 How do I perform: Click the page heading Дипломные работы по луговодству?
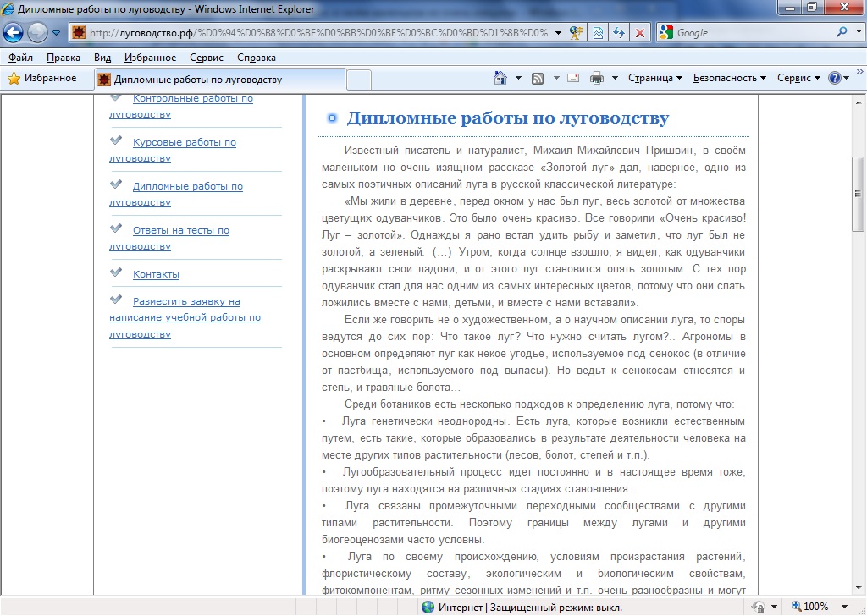508,118
